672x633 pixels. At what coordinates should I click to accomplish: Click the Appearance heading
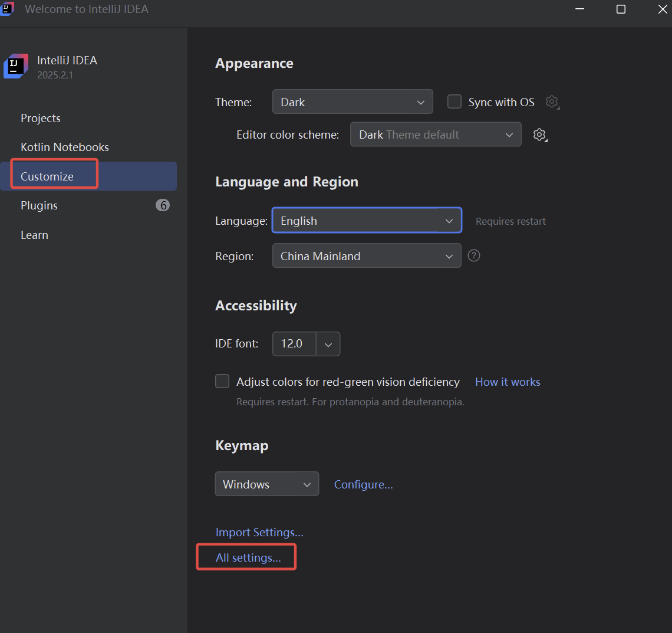(254, 64)
